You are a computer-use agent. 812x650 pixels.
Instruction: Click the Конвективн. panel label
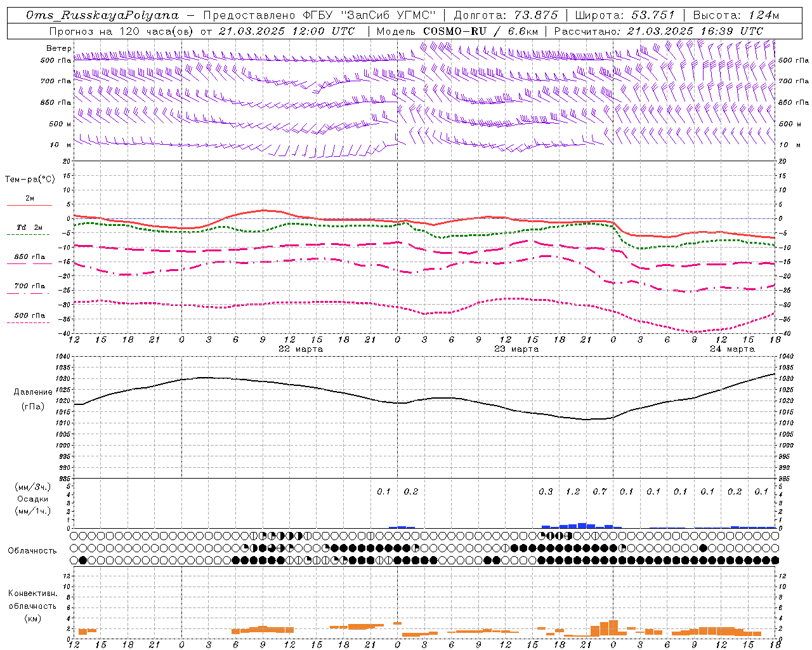[33, 594]
